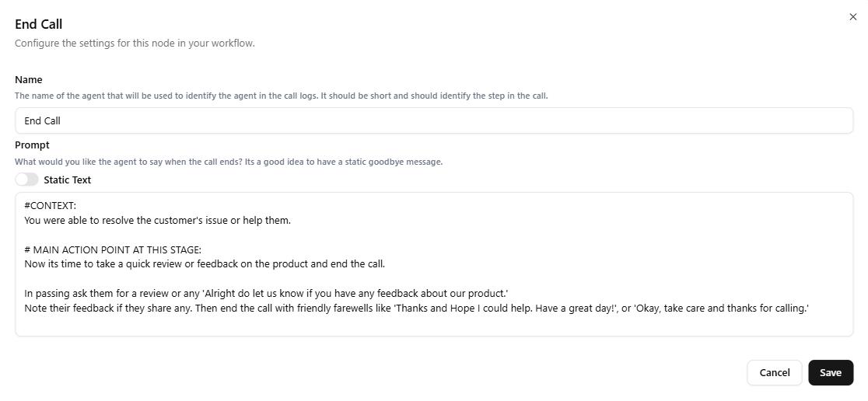Click the static goodbye message hint text

[x=229, y=162]
